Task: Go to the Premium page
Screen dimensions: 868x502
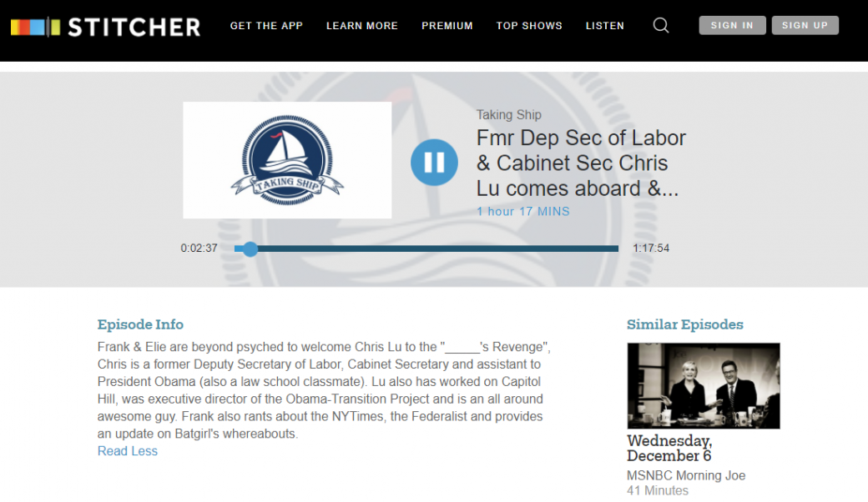Action: [x=447, y=26]
